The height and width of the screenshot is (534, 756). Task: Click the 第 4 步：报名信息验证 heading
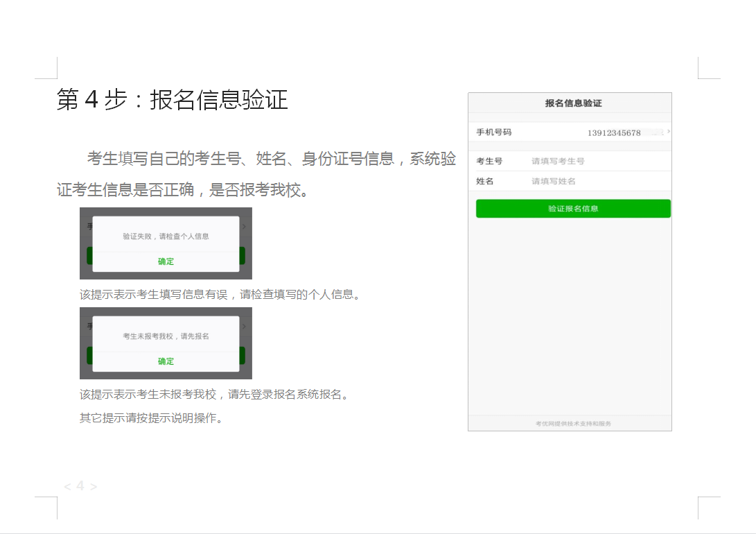coord(172,100)
